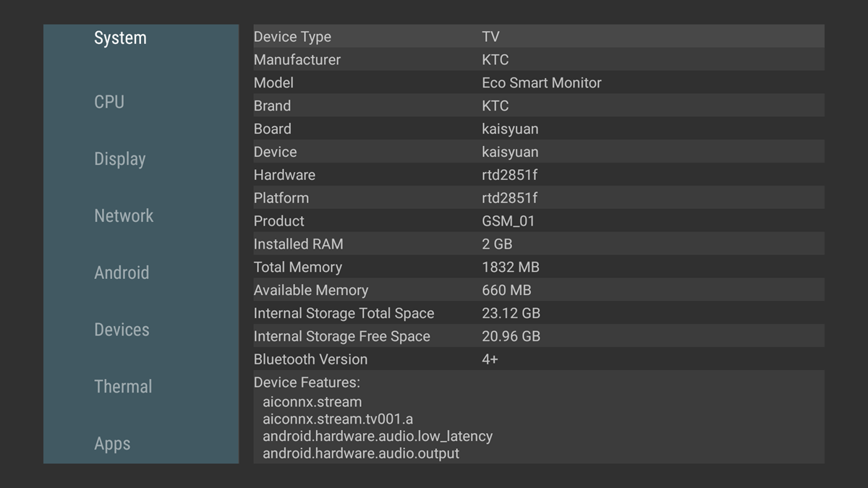Select the Manufacturer row label
Viewport: 868px width, 488px height.
point(297,60)
